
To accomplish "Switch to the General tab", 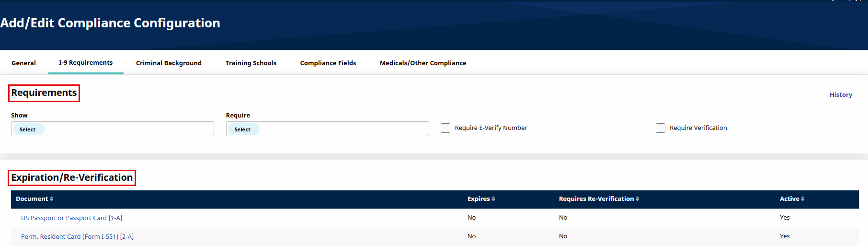I will (x=23, y=63).
